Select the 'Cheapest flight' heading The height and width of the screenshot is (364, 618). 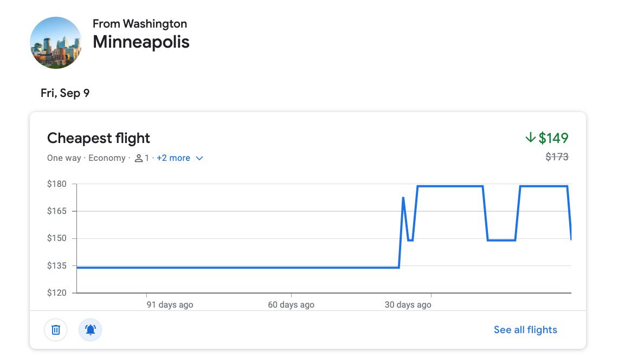pos(98,138)
